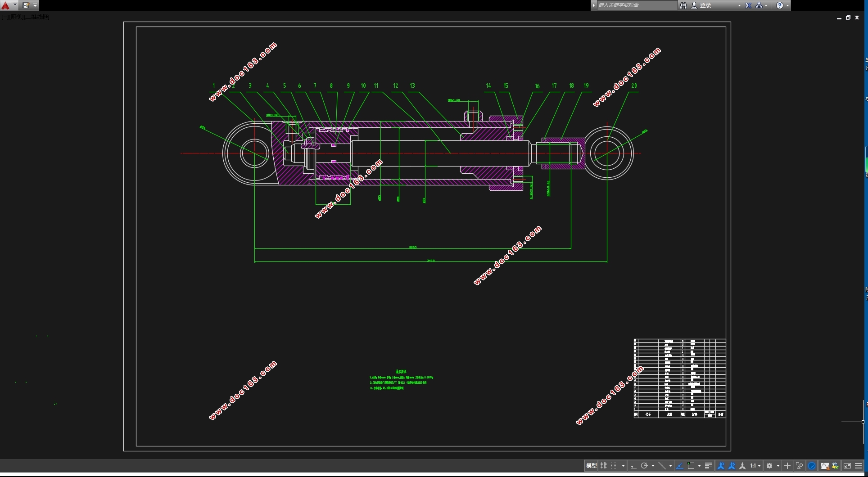The image size is (868, 477).
Task: Open status bar customization menu icon
Action: pos(859,466)
